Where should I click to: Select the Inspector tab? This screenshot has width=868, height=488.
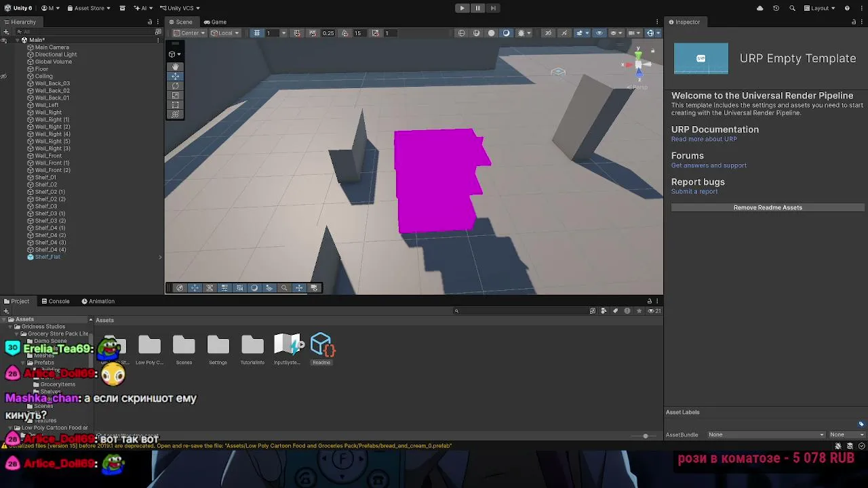(x=684, y=22)
